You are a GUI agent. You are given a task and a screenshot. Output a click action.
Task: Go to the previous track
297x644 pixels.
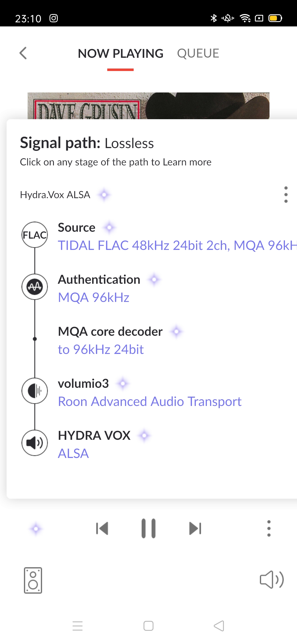coord(102,528)
